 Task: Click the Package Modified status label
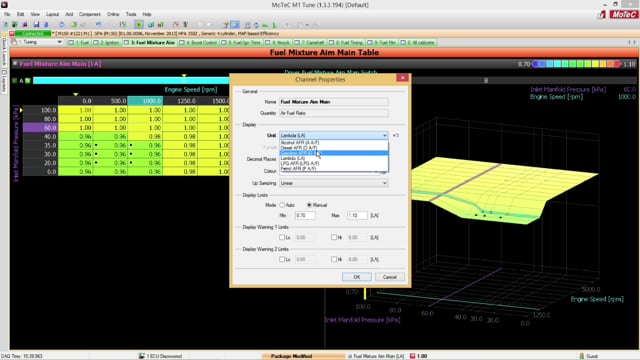click(291, 356)
